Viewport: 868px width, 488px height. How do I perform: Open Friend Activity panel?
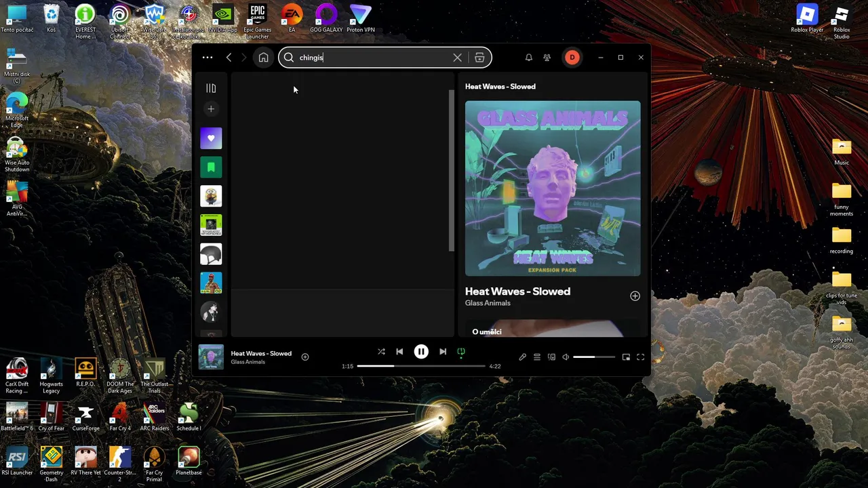(x=547, y=58)
